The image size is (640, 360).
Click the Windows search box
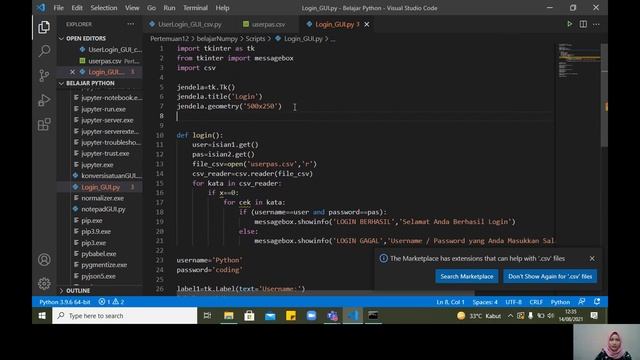[124, 316]
